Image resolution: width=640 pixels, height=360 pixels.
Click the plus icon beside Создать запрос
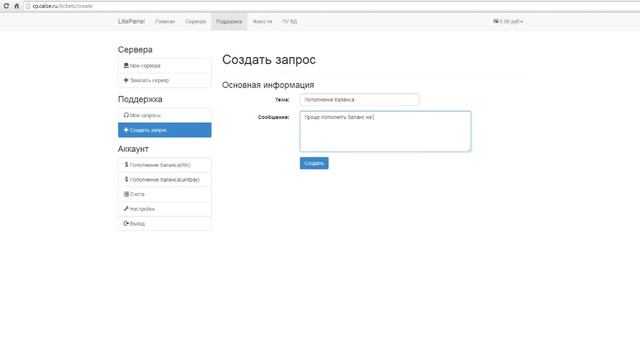tap(126, 130)
